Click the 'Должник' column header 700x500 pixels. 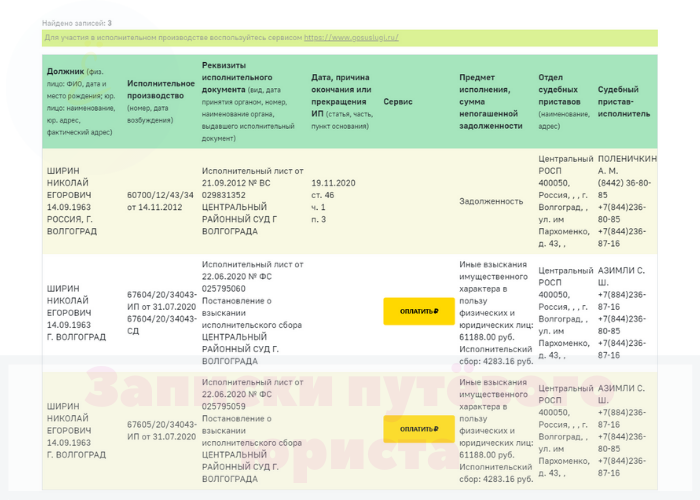[x=81, y=102]
